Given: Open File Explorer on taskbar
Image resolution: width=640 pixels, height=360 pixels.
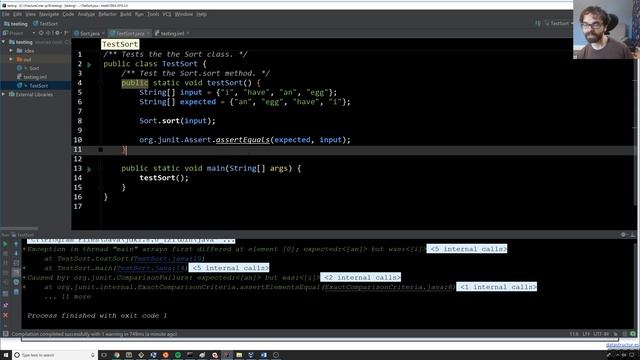Looking at the screenshot, I should (239, 355).
